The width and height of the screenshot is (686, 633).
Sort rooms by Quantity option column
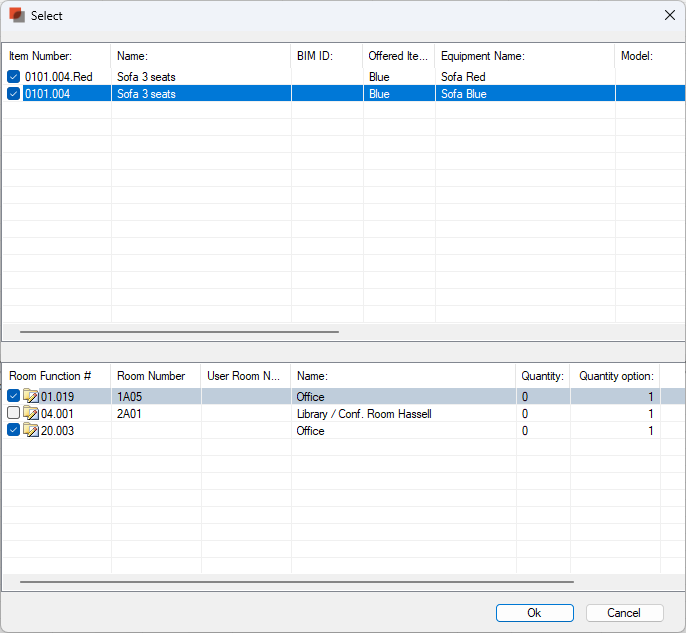pos(615,376)
